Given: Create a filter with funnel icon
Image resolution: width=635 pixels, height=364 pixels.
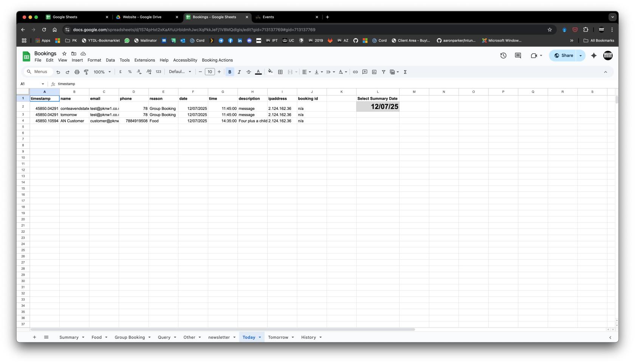Looking at the screenshot, I should pos(383,72).
